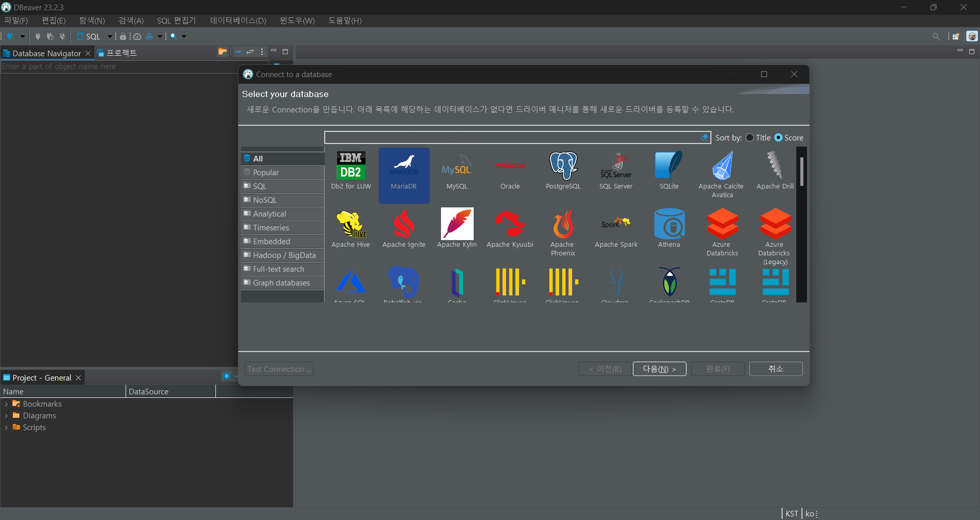The image size is (980, 520).
Task: Select the Db2 for LUW driver
Action: point(351,171)
